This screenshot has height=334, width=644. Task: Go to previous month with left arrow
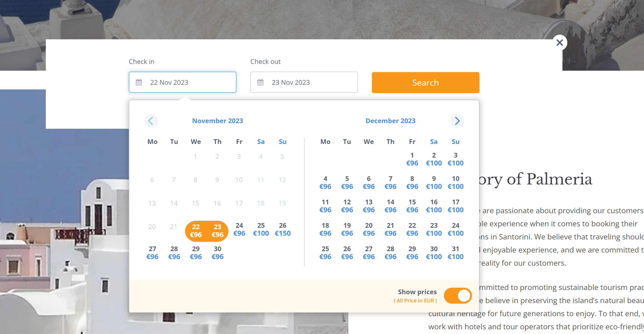(151, 121)
